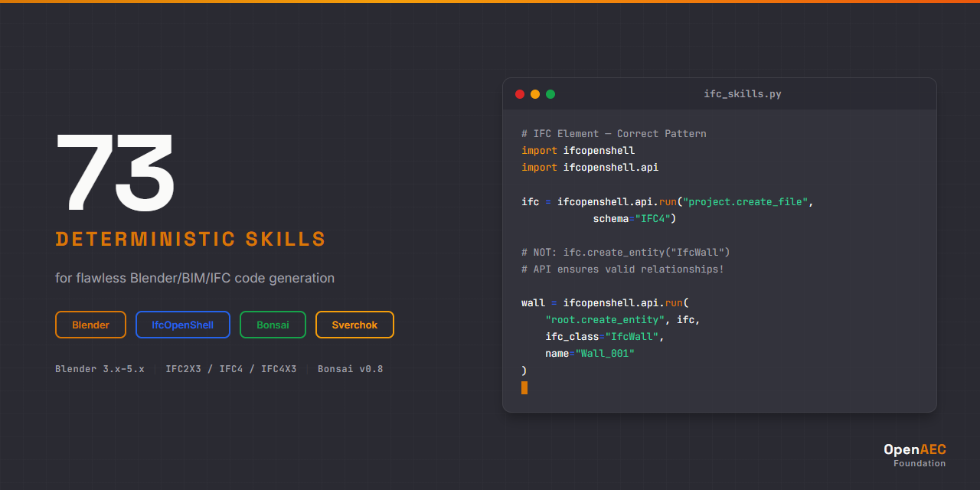
Task: Click the orange gradient bar at the top
Action: (x=490, y=2)
